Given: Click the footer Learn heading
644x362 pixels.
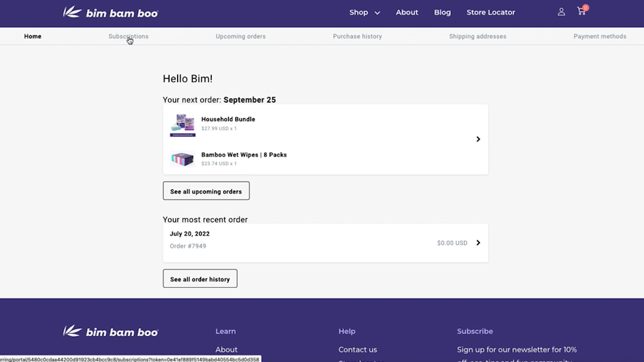Looking at the screenshot, I should pyautogui.click(x=225, y=331).
